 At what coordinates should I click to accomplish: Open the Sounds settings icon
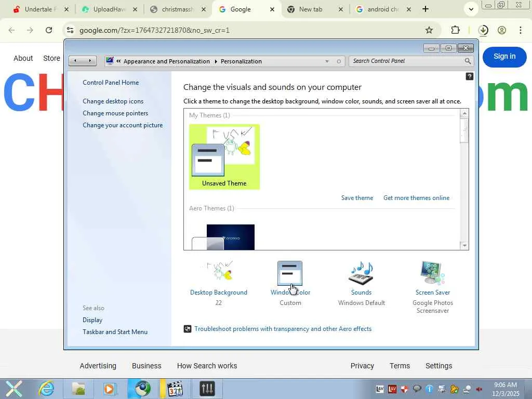coord(361,273)
